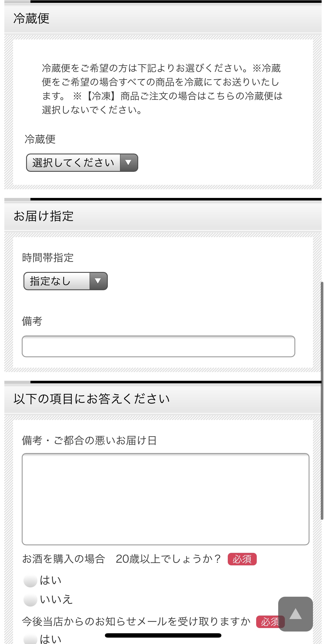Tap the お届け指定 section header

point(163,216)
